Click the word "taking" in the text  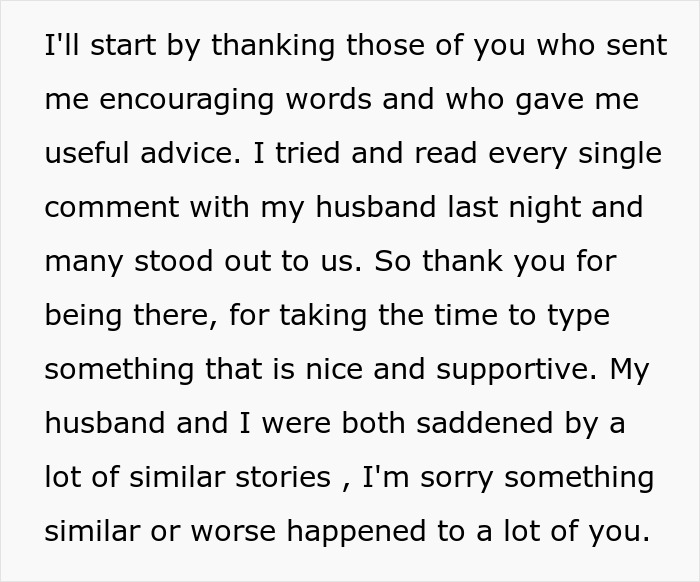click(323, 316)
